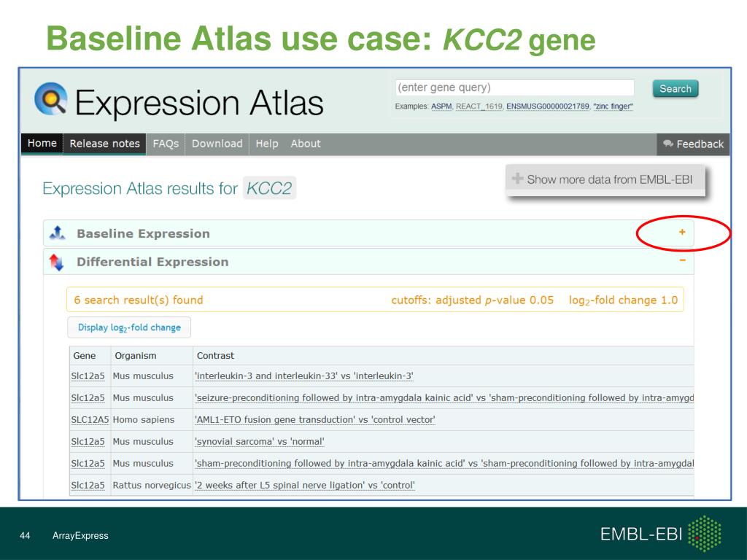Click the Feedback speech bubble icon
747x560 pixels.
click(668, 144)
